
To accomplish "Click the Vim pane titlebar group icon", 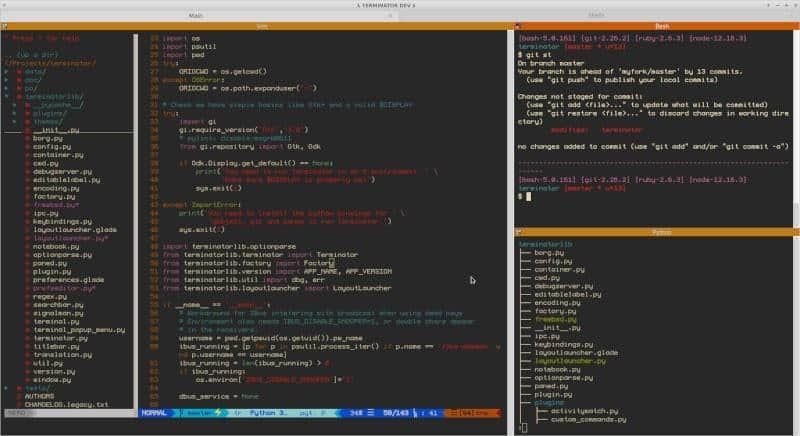I will click(6, 26).
